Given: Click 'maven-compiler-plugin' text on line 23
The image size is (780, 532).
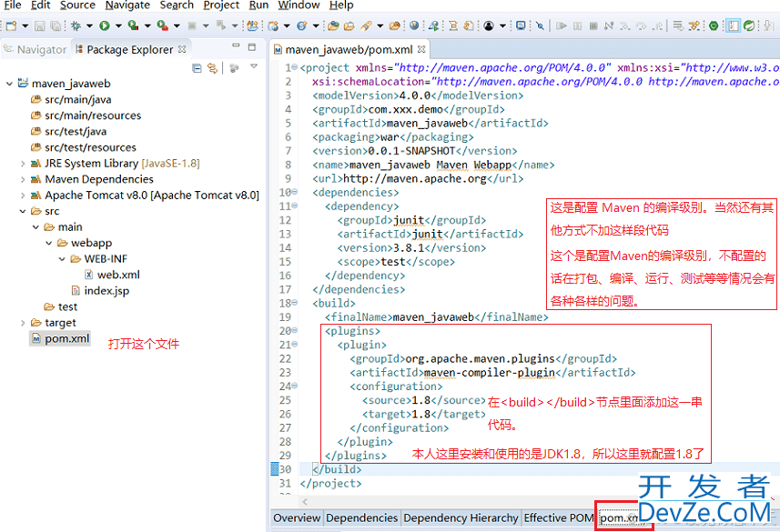Looking at the screenshot, I should click(x=490, y=373).
